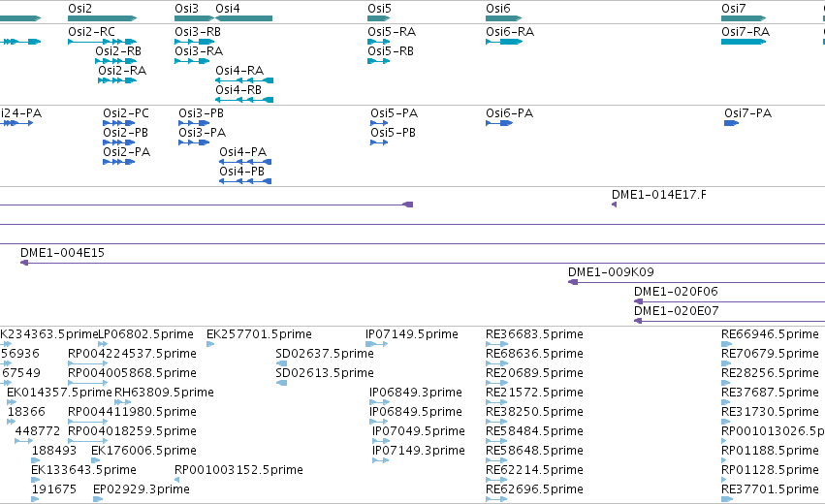Open the Osi2-PA protein feature
This screenshot has height=504, width=825.
pyautogui.click(x=119, y=162)
